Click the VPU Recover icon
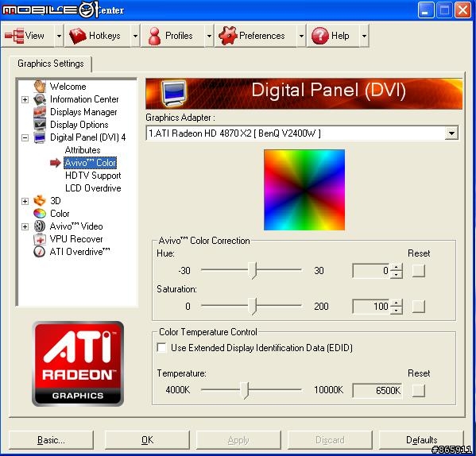 pos(40,239)
